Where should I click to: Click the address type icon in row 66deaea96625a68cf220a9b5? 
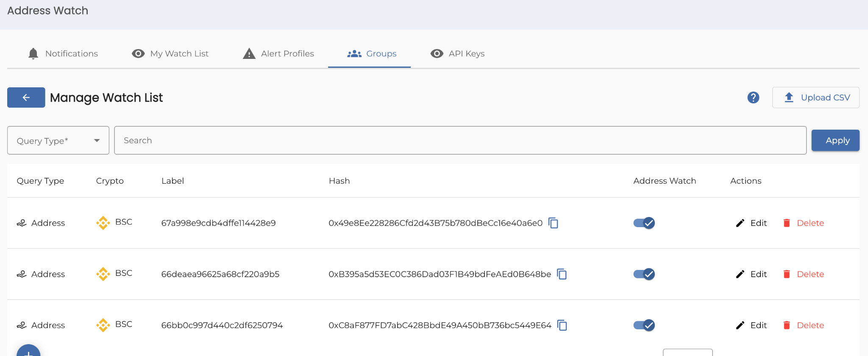coord(22,274)
